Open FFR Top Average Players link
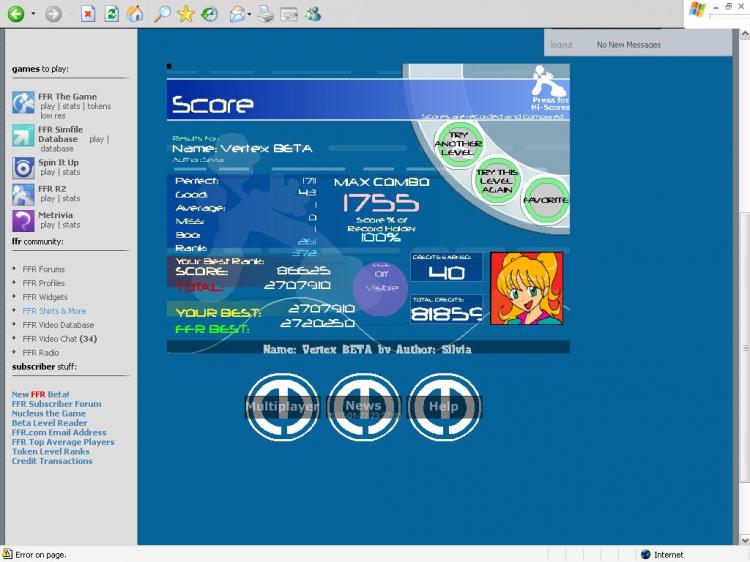 63,442
